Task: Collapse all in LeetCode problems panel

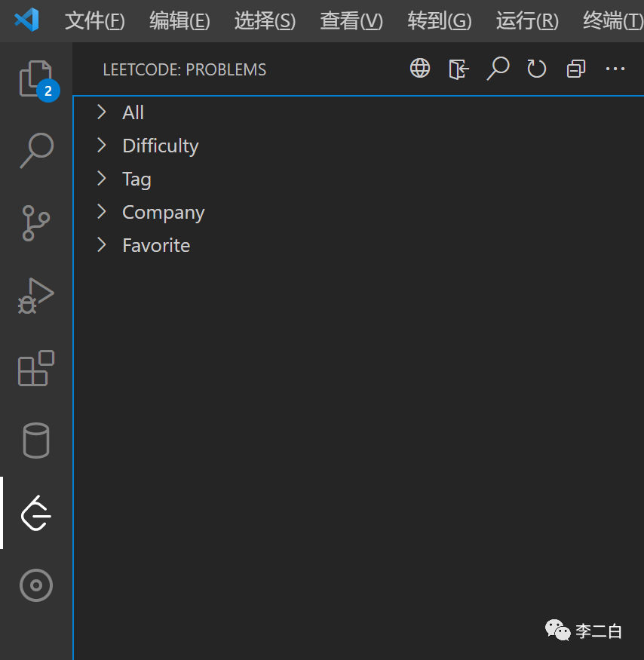Action: (575, 69)
